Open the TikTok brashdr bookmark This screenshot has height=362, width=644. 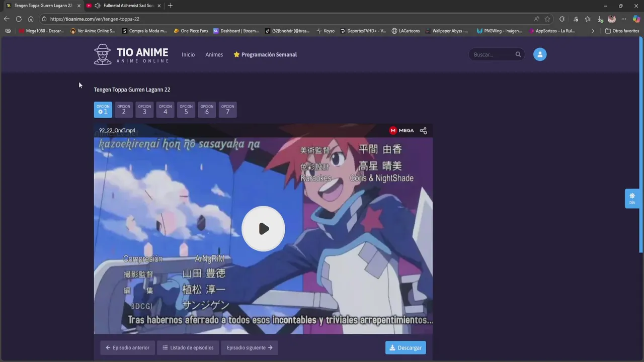288,31
